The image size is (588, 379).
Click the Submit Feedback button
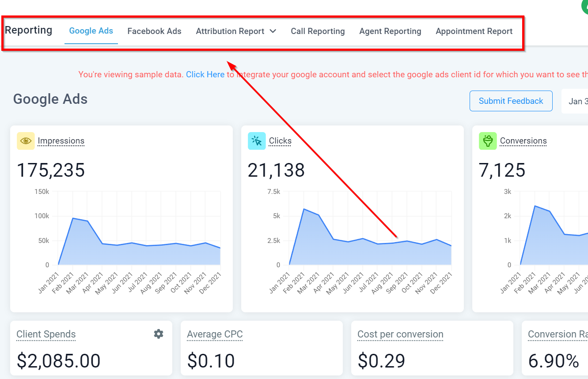(511, 101)
